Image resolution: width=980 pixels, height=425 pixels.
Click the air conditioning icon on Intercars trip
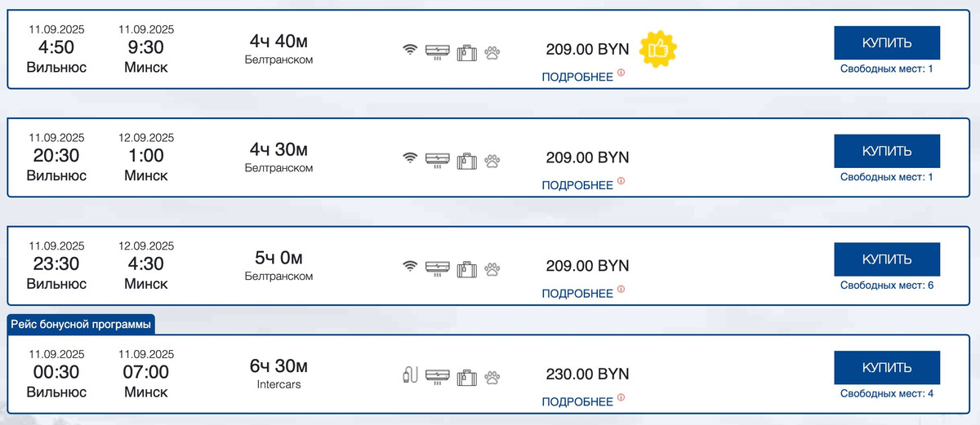coord(438,376)
